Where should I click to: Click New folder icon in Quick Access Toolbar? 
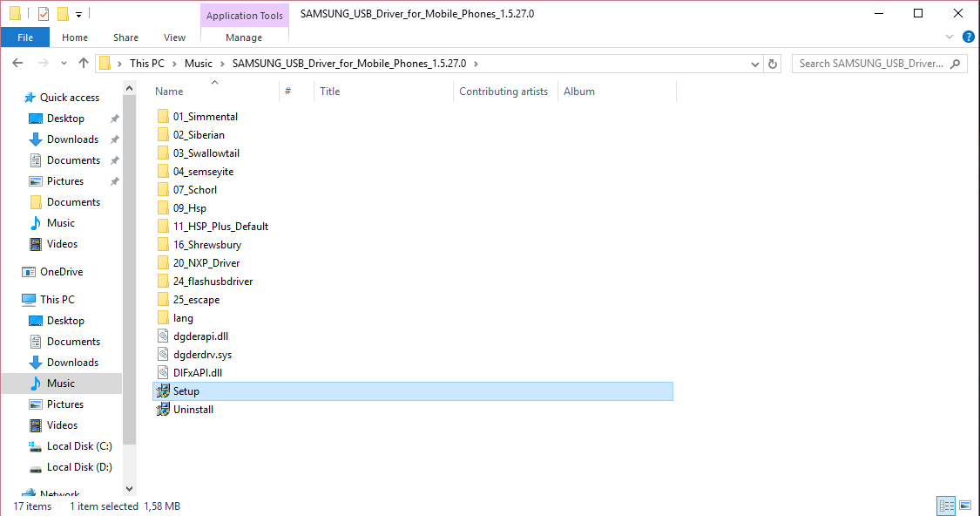tap(63, 14)
